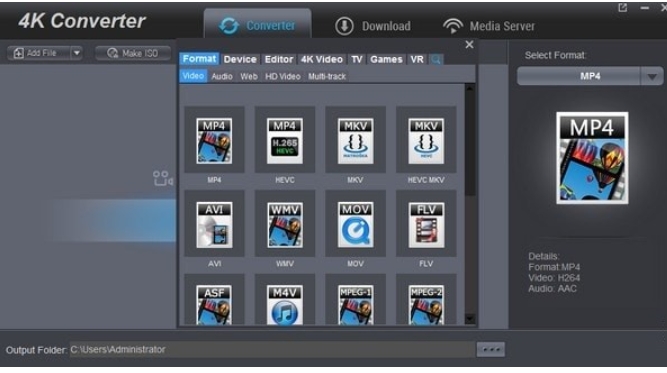Select the Video sub-tab
Viewport: 667px width, 373px height.
tap(193, 76)
